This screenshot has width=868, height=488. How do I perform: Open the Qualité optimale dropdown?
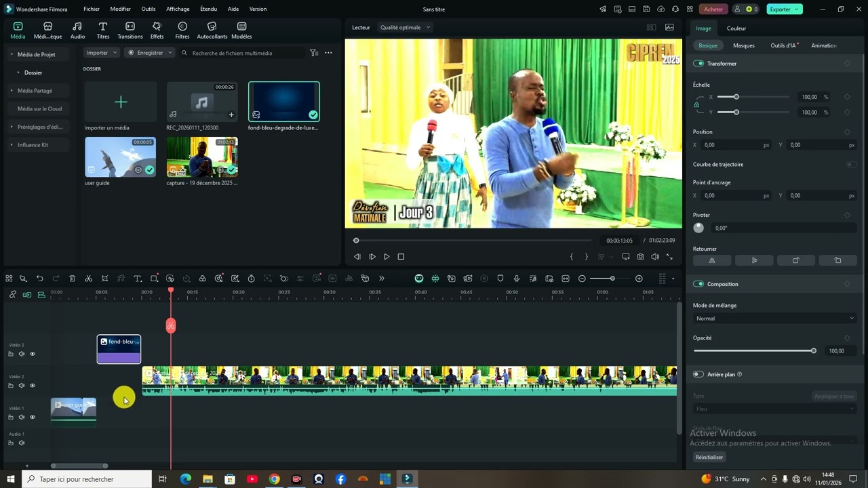406,28
